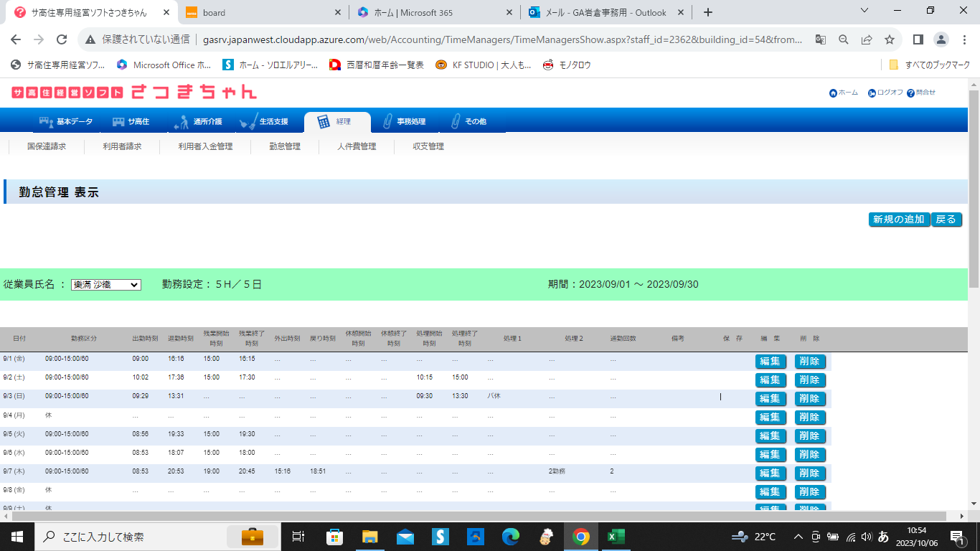Expand the 従業員氏名 employee dropdown

[x=106, y=285]
